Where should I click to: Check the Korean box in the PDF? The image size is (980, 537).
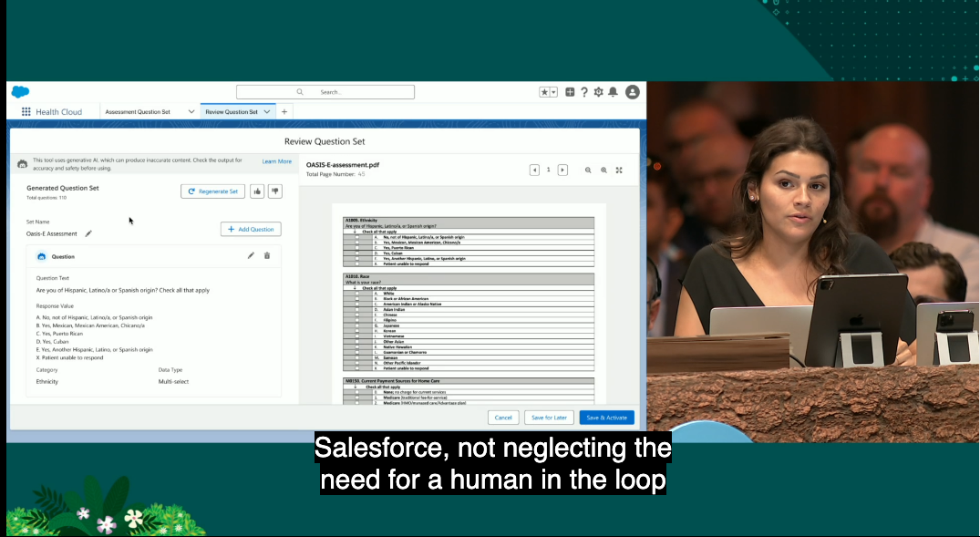coord(357,331)
